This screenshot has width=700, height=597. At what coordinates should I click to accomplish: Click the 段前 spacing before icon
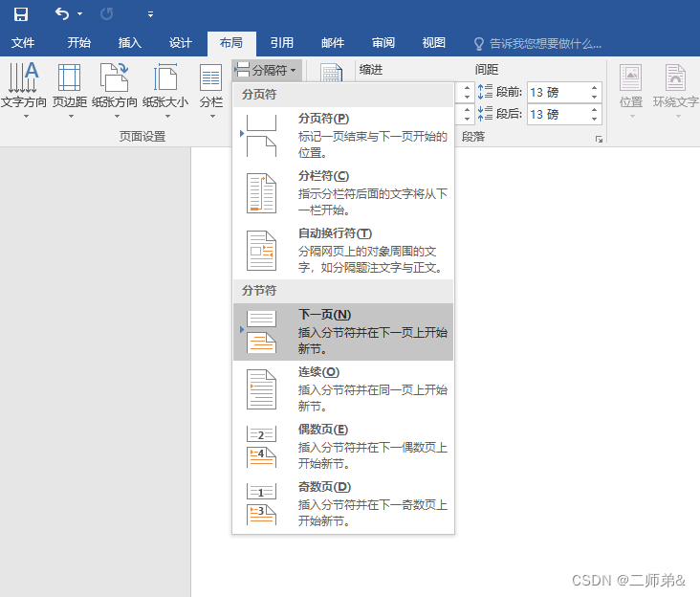[x=485, y=92]
